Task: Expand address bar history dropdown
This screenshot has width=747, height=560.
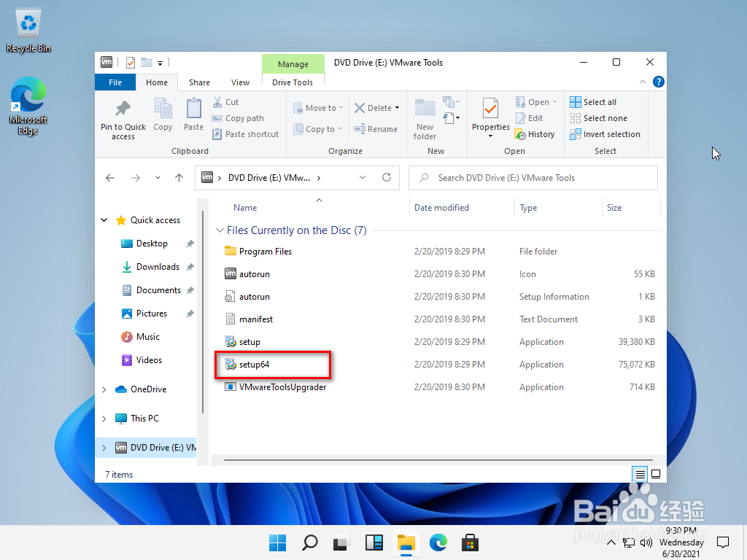Action: tap(363, 178)
